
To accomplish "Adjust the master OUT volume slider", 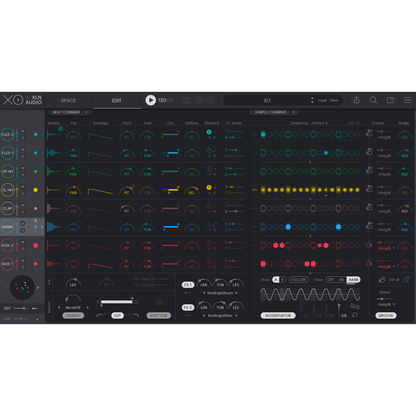I will (x=21, y=308).
